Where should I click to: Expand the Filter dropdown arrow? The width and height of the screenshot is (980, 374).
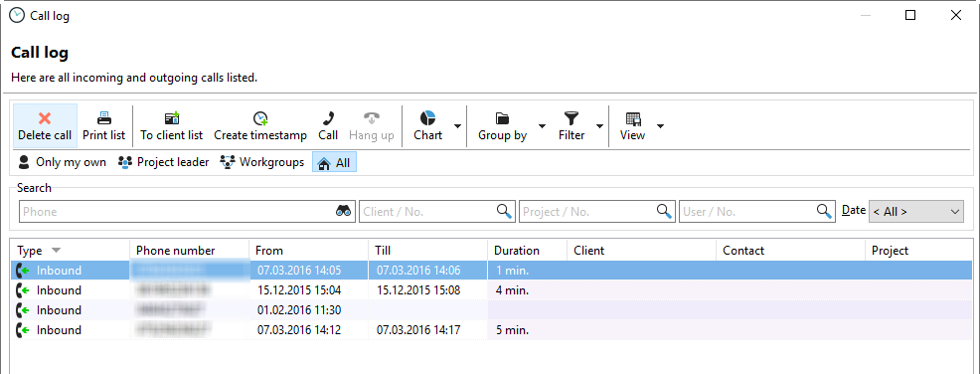click(x=599, y=125)
